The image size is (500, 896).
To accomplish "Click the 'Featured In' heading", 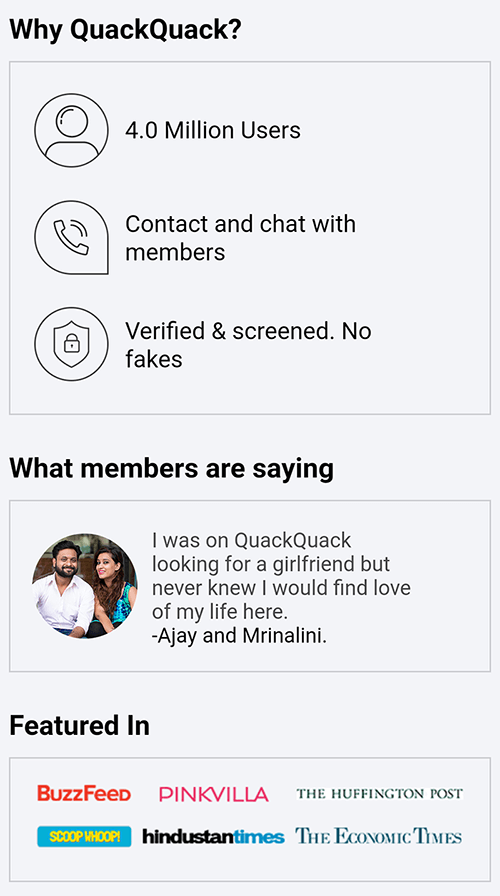I will 79,726.
